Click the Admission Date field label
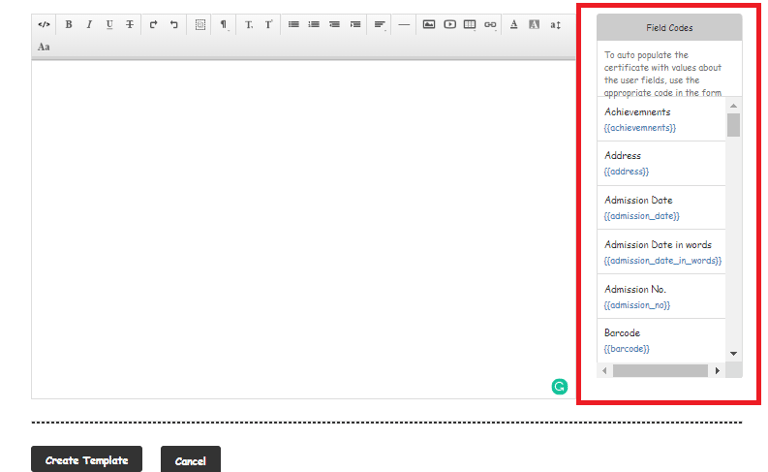 click(638, 200)
